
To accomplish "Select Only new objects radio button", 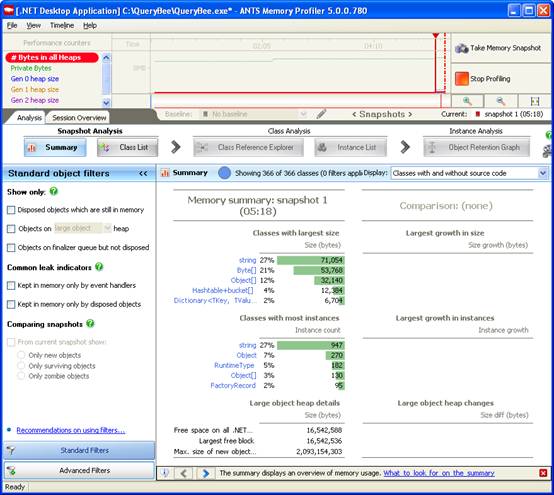I will 21,355.
